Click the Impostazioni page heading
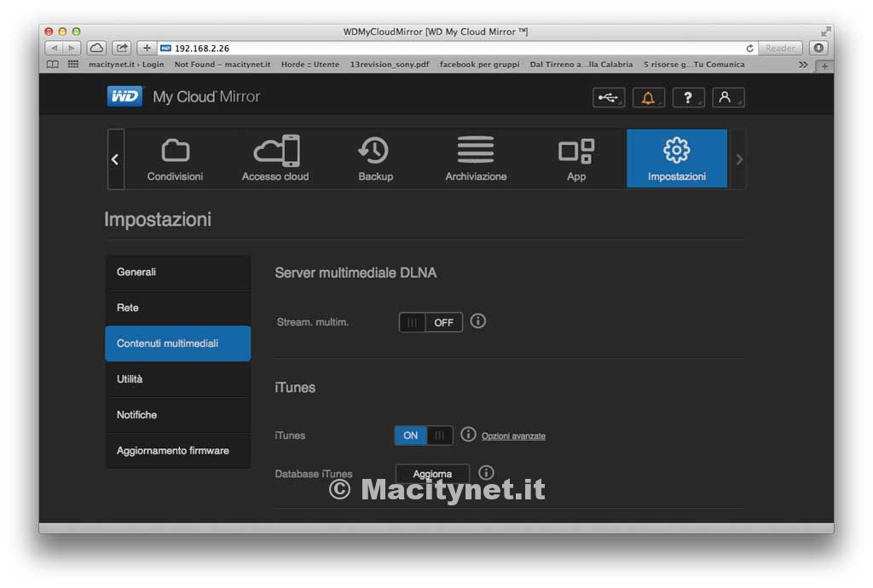The image size is (873, 588). 158,219
